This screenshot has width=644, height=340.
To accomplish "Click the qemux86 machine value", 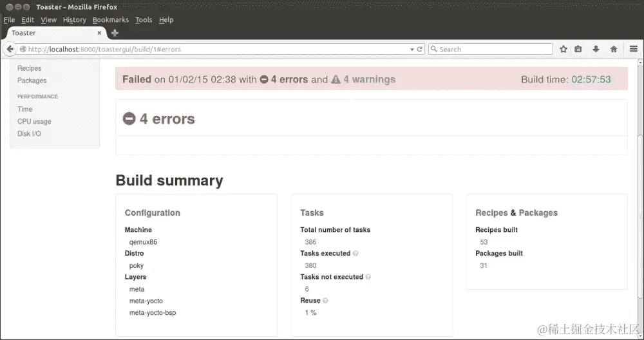I will tap(143, 242).
